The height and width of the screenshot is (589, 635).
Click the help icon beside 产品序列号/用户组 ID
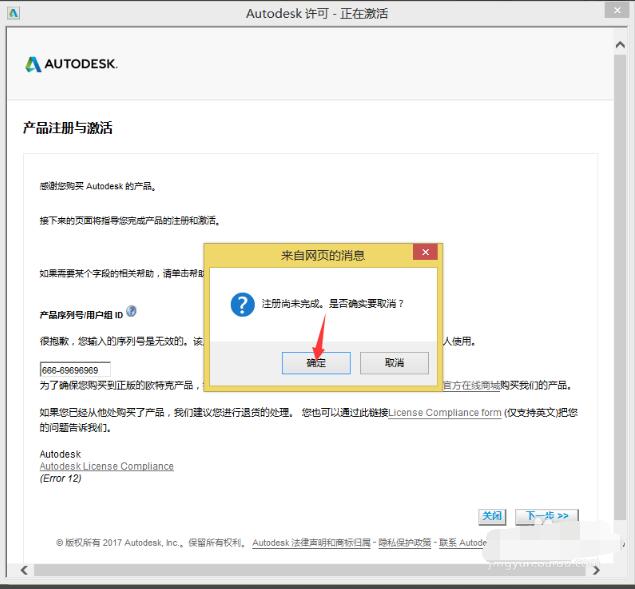131,311
